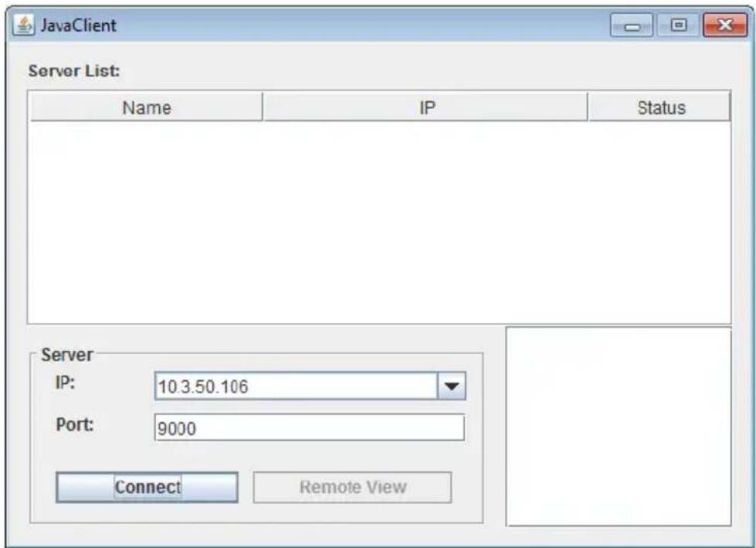Open the IP address dropdown arrow

(x=451, y=386)
